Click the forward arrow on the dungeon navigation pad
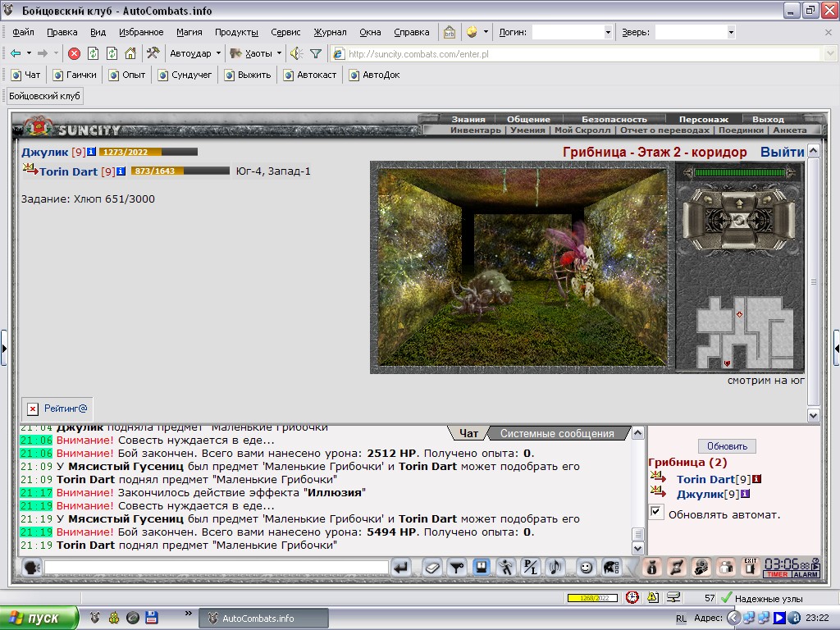Viewport: 840px width, 630px height. (x=739, y=203)
